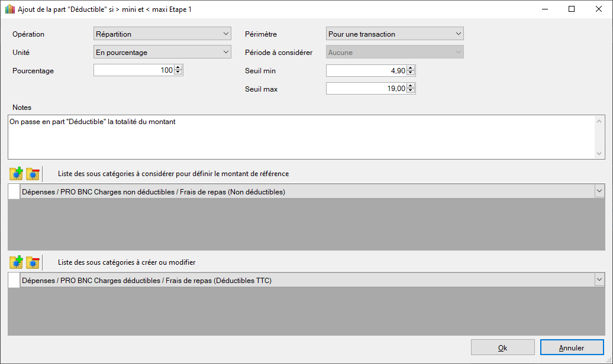The height and width of the screenshot is (364, 613).
Task: Open the Opération dropdown showing Répartition
Action: [162, 34]
